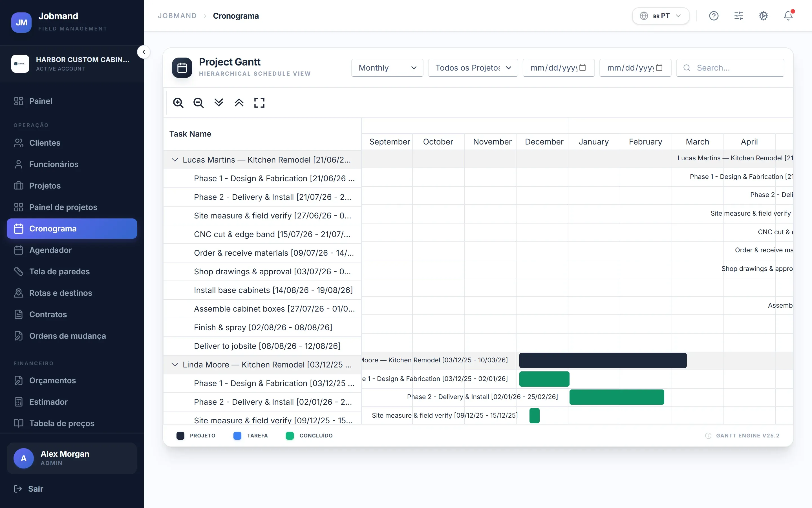This screenshot has height=508, width=812.
Task: Open Ordens de mudança in sidebar
Action: 72,336
